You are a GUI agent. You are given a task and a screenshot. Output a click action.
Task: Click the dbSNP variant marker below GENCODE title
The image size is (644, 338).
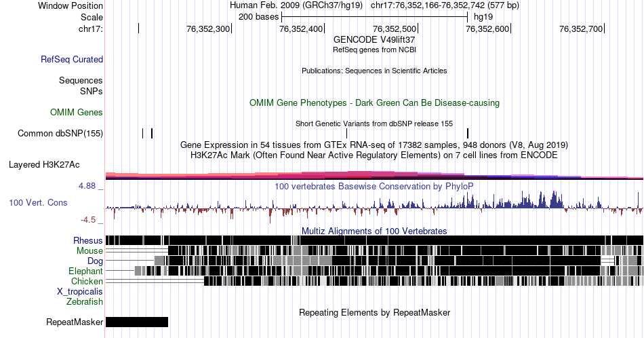(347, 133)
